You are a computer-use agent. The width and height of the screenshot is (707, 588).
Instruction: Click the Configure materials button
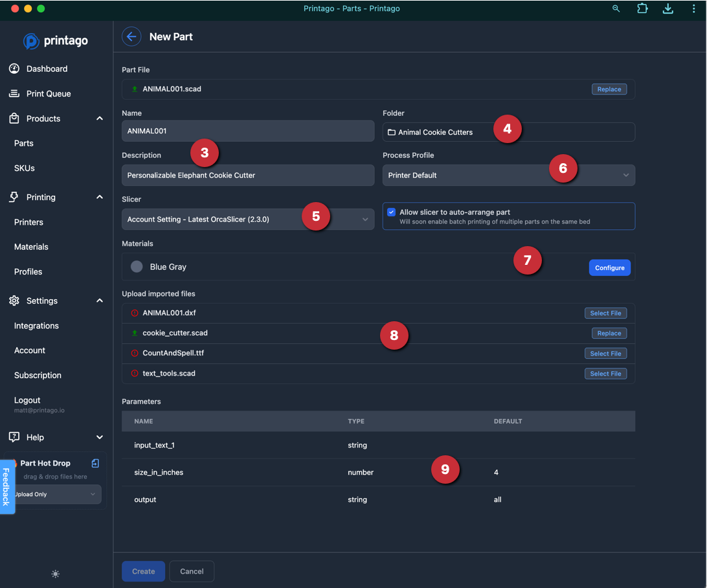tap(609, 267)
